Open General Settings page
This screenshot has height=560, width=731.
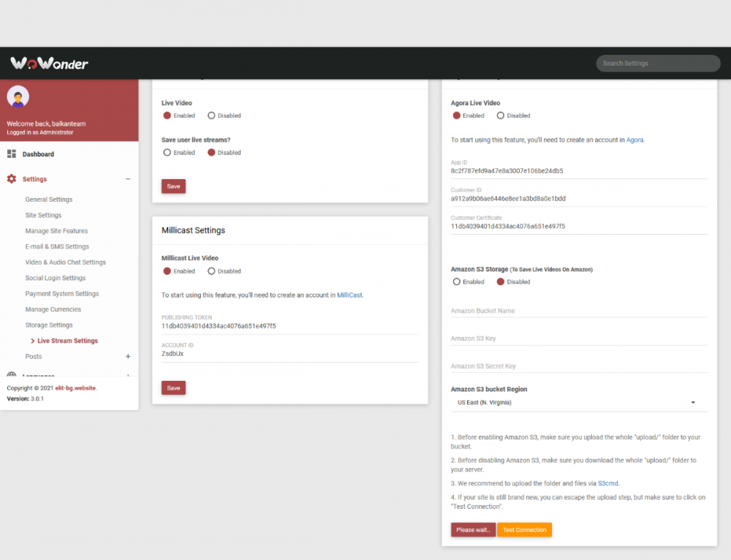49,199
